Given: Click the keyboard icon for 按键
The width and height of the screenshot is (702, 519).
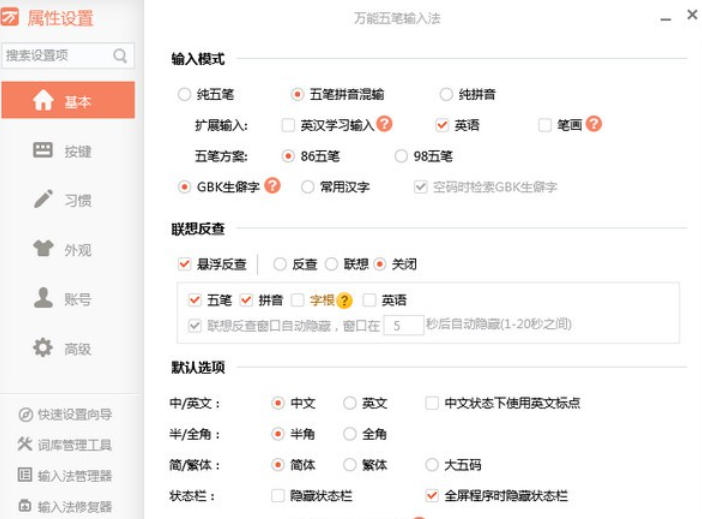Looking at the screenshot, I should 43,150.
